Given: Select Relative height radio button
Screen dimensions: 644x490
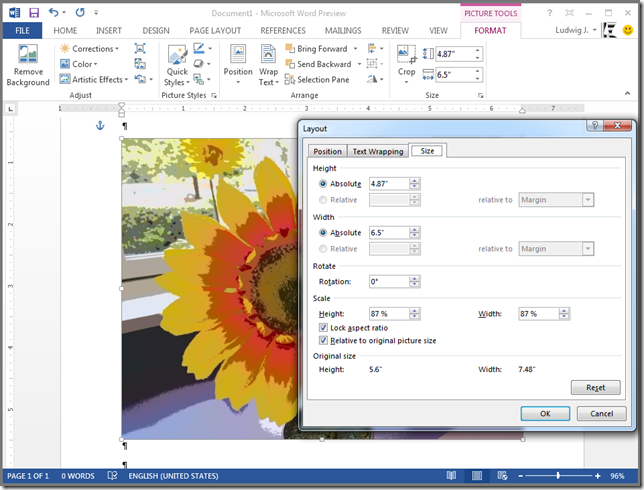Looking at the screenshot, I should click(x=323, y=200).
